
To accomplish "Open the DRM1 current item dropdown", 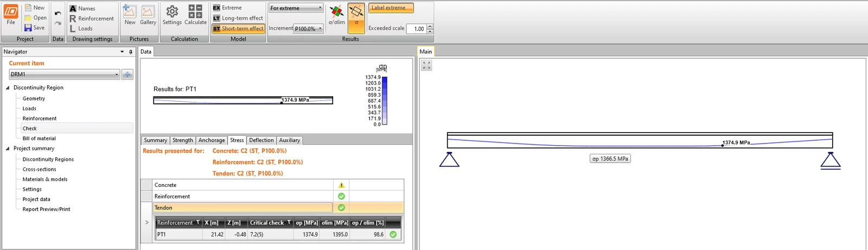I will coord(64,74).
